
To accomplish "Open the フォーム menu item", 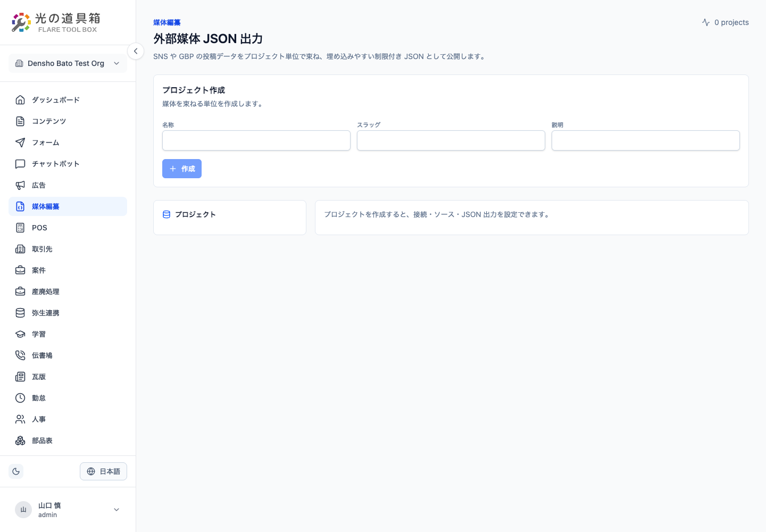I will pyautogui.click(x=68, y=143).
